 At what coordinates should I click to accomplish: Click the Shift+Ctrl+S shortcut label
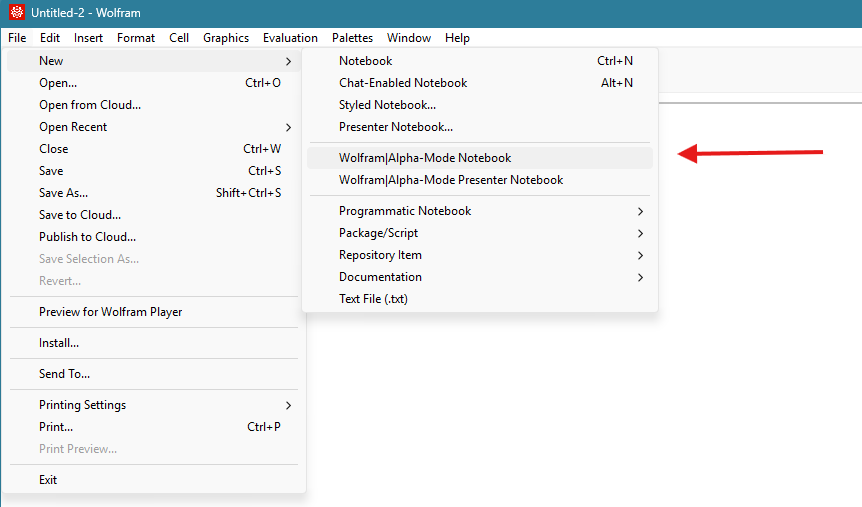(248, 193)
